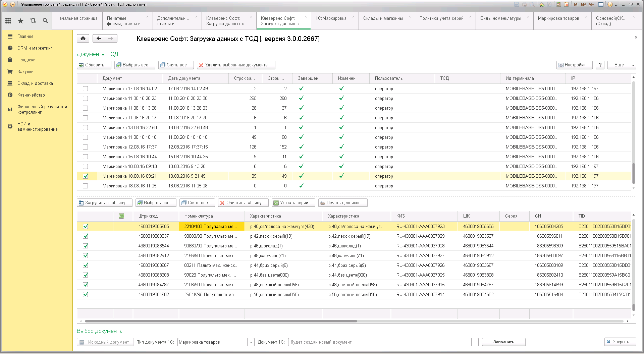Viewport: 644px width, 354px height.
Task: Go to home page icon button
Action: (83, 38)
